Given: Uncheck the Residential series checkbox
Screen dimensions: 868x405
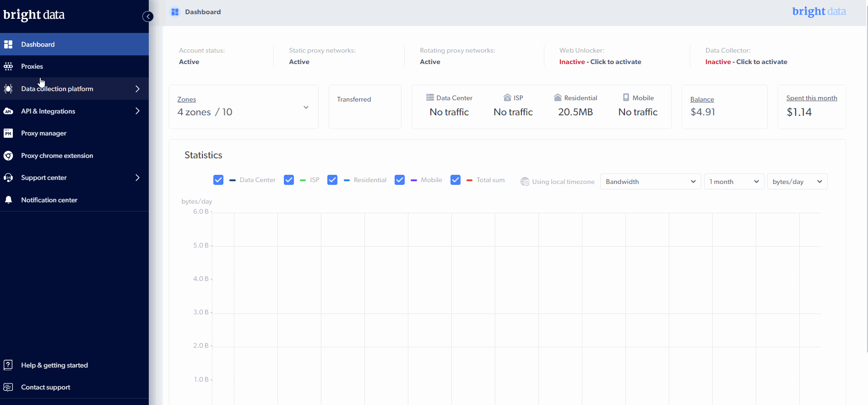Looking at the screenshot, I should tap(332, 180).
